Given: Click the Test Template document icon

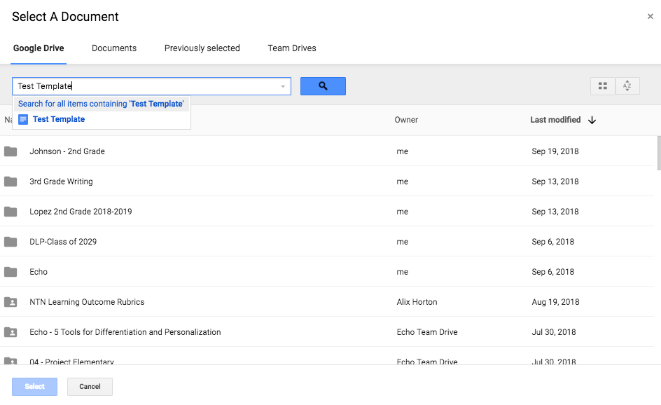Looking at the screenshot, I should [x=23, y=119].
